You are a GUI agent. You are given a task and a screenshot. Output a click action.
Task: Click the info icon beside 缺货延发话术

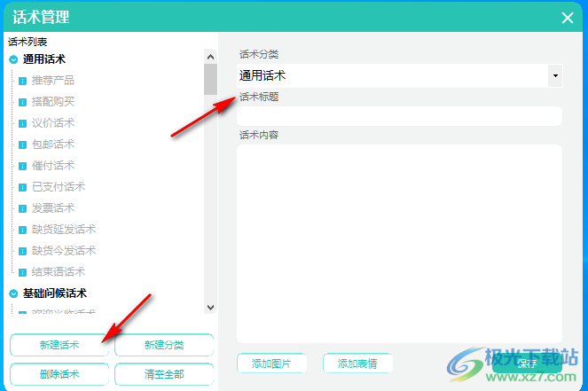[x=22, y=230]
